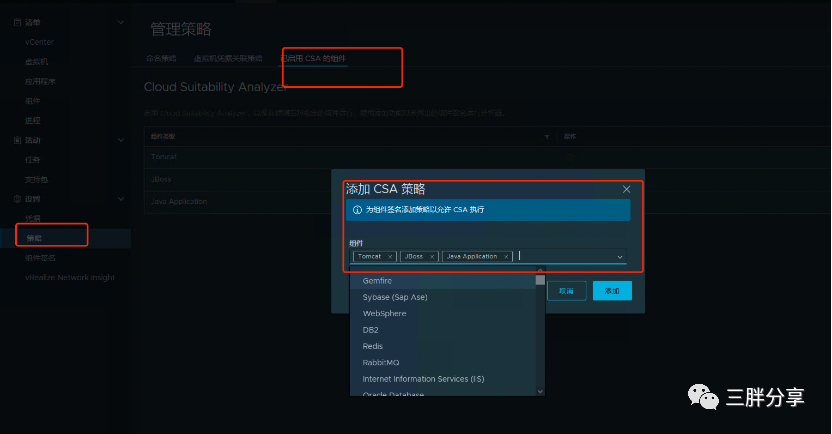The image size is (832, 434).
Task: Open 应用程序 in the sidebar
Action: [x=40, y=81]
